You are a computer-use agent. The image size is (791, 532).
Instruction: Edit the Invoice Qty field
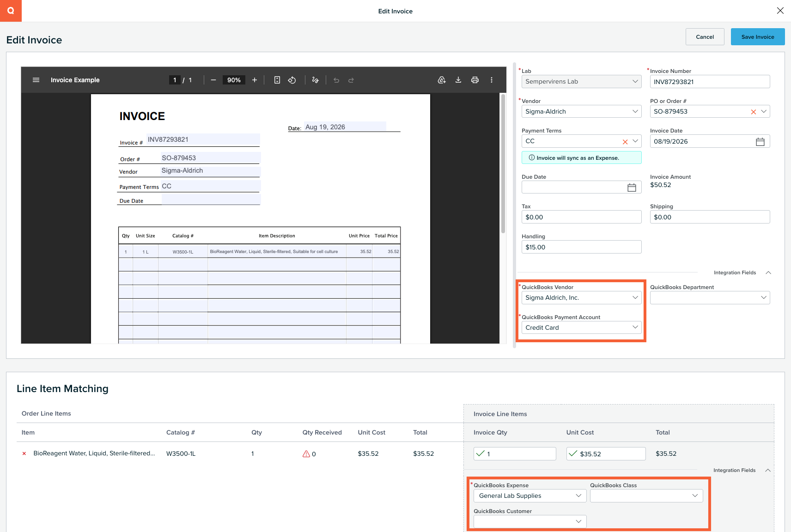515,454
